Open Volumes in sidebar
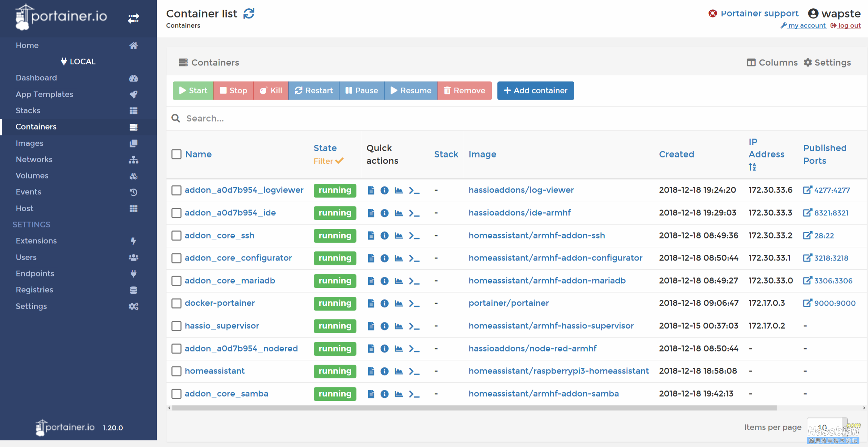This screenshot has width=868, height=447. coord(78,176)
